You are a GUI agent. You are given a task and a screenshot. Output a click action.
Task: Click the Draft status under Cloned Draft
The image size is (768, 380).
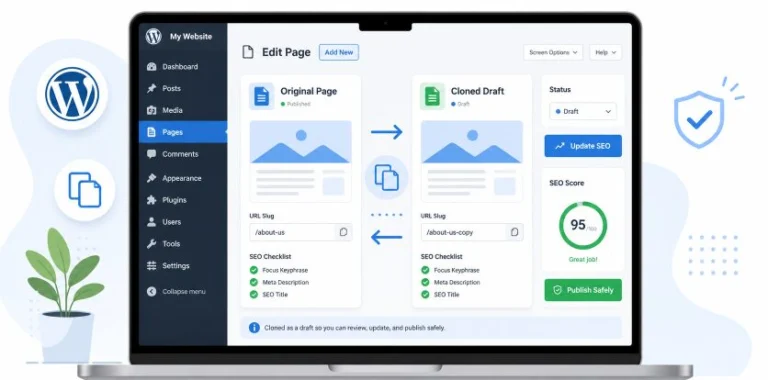pos(460,104)
